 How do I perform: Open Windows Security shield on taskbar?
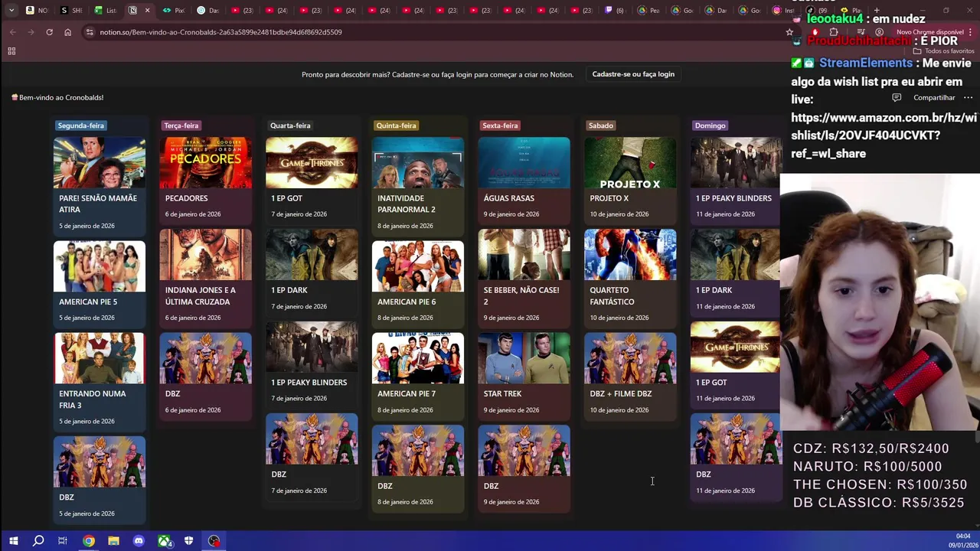[188, 541]
